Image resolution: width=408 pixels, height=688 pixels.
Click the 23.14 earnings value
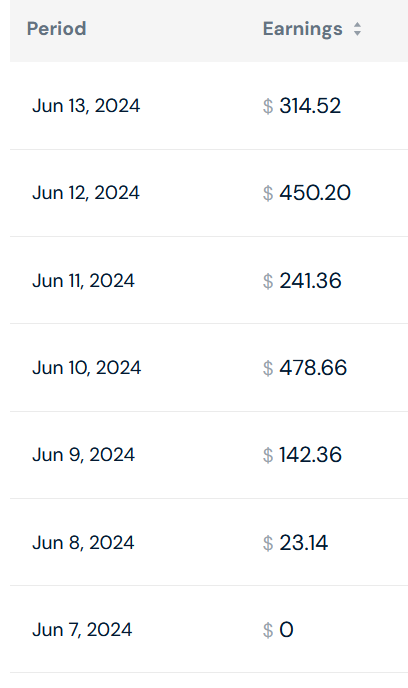pyautogui.click(x=304, y=543)
